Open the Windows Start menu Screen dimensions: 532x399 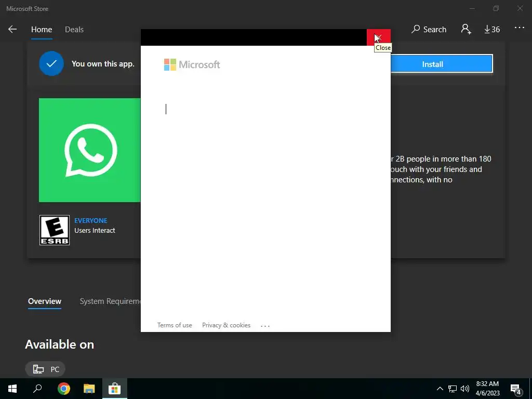[x=12, y=389]
